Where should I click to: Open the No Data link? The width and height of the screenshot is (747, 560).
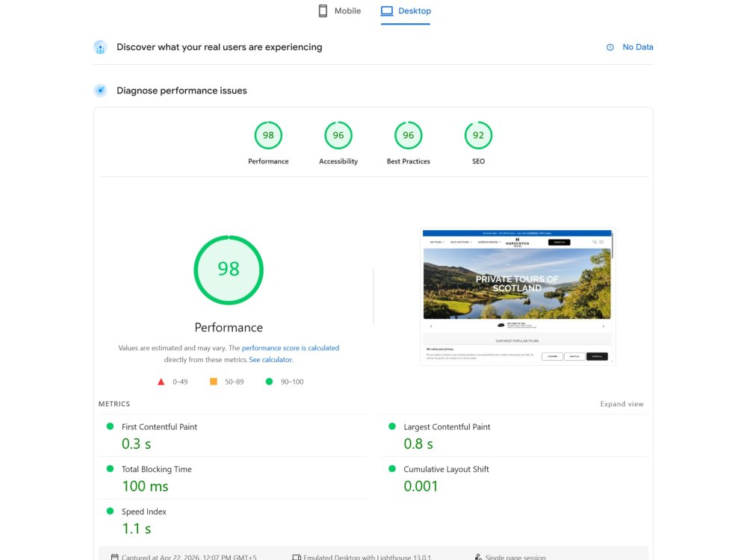pyautogui.click(x=637, y=47)
